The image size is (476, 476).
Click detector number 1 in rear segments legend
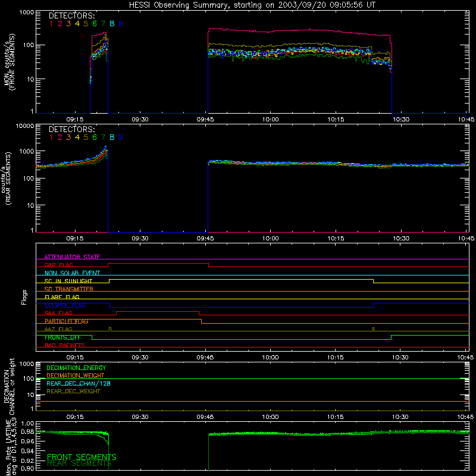click(51, 137)
